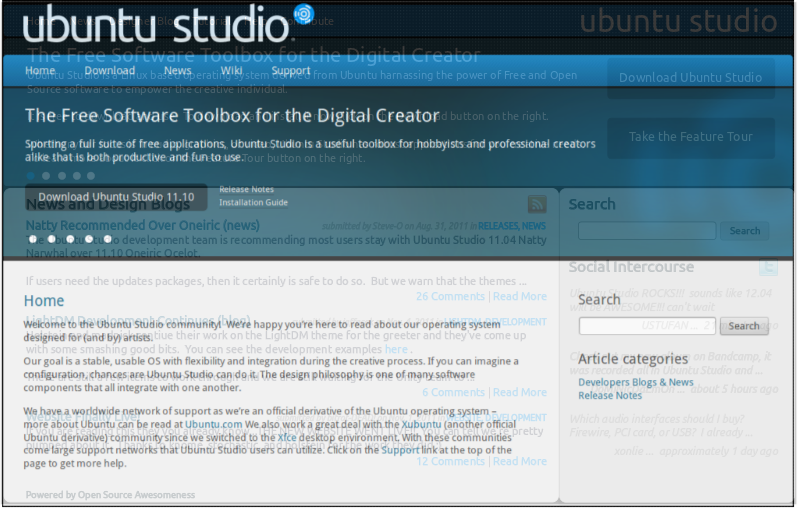
Task: Follow the Xubuntu link in the Home text
Action: (421, 425)
